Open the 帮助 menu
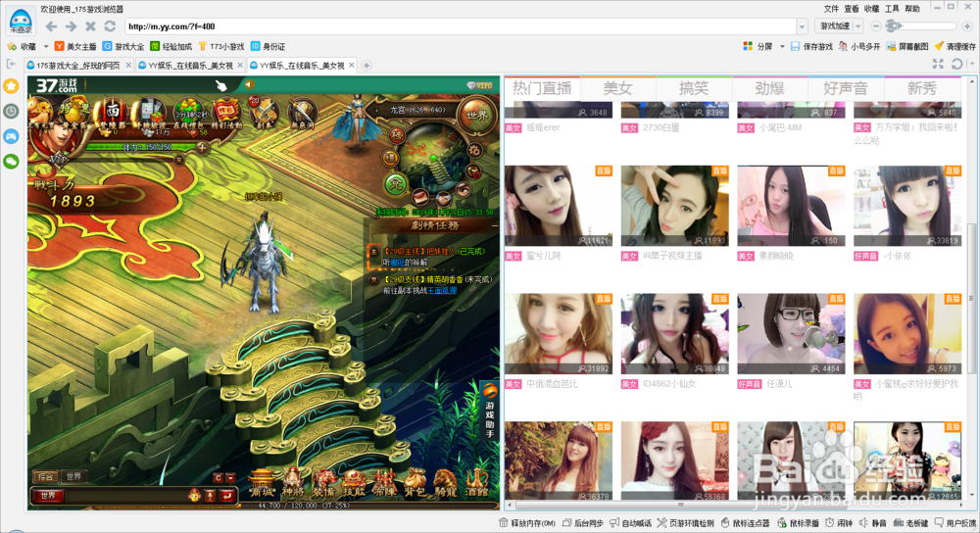 (x=912, y=9)
